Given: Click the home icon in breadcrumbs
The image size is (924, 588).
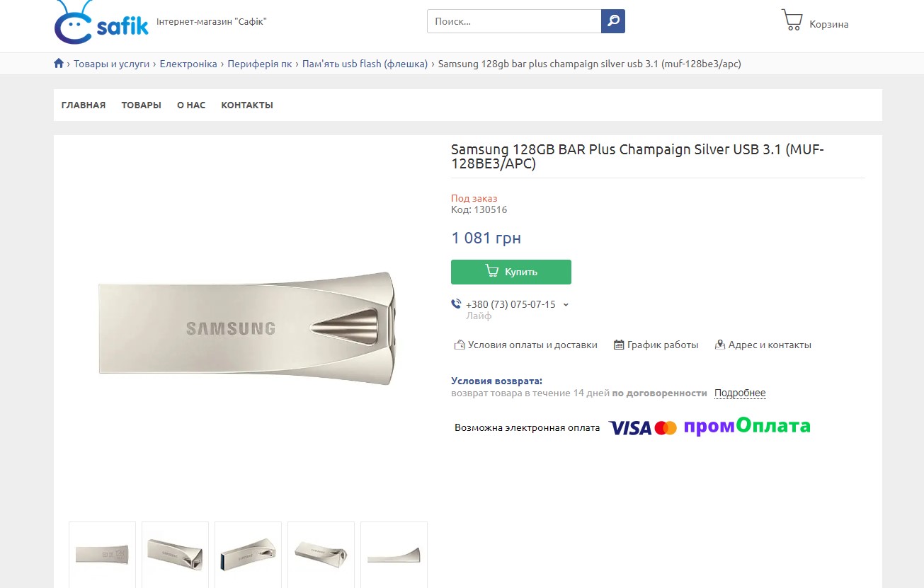Looking at the screenshot, I should (x=59, y=64).
